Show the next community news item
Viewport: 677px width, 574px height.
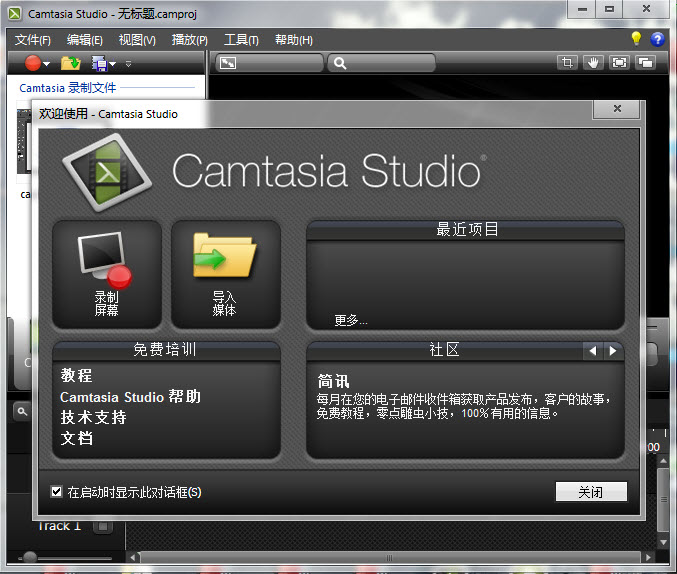point(613,351)
